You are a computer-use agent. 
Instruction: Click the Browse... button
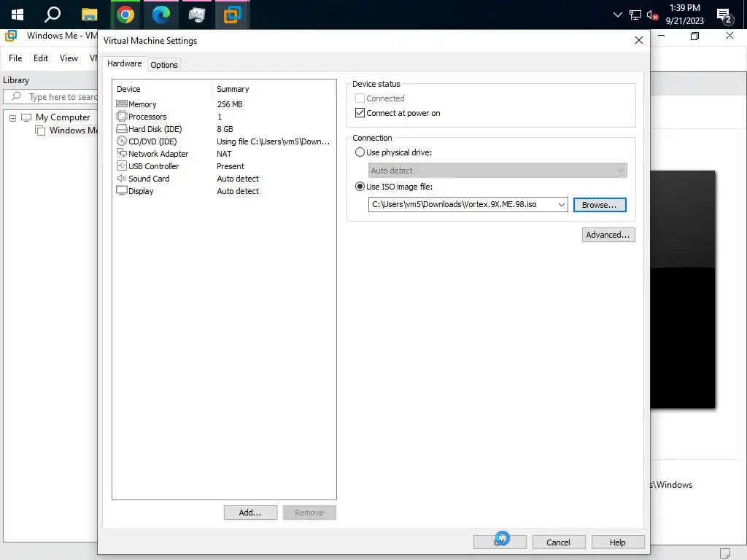tap(600, 205)
